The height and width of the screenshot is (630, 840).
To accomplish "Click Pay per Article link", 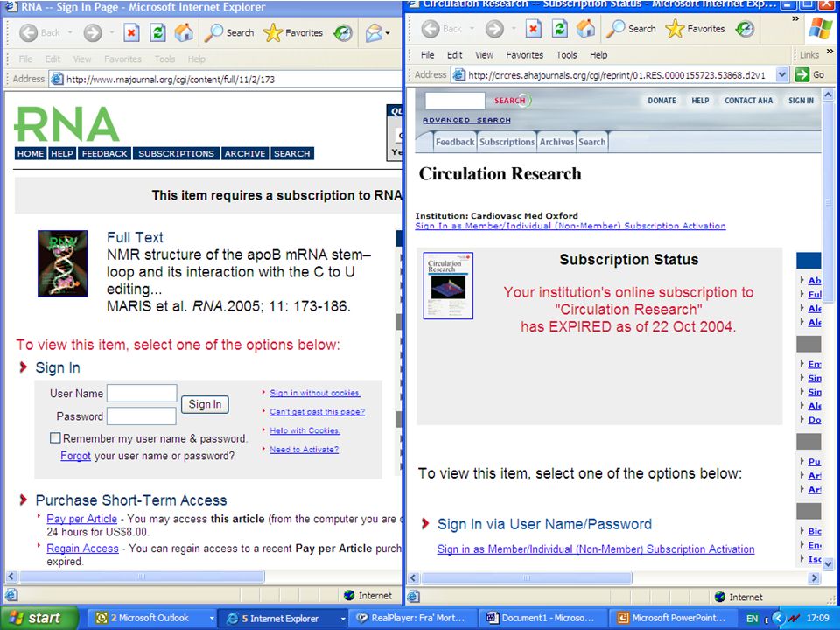I will coord(82,519).
